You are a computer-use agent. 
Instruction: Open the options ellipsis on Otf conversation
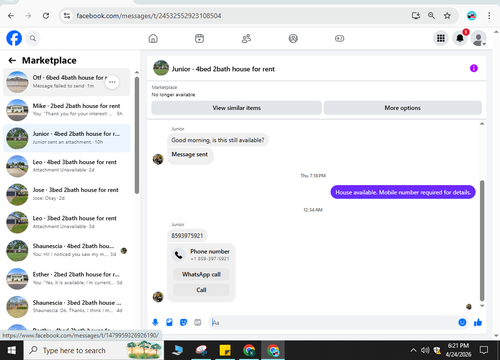pos(112,82)
